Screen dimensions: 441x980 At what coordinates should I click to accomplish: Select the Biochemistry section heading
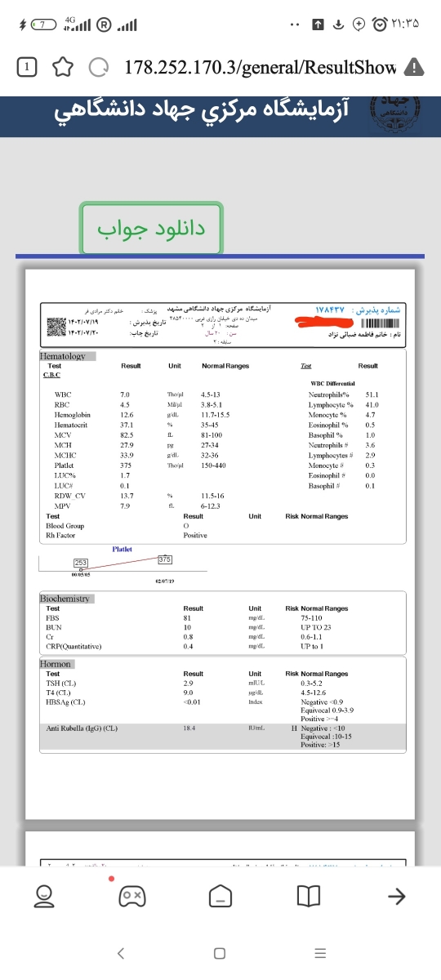[x=67, y=599]
